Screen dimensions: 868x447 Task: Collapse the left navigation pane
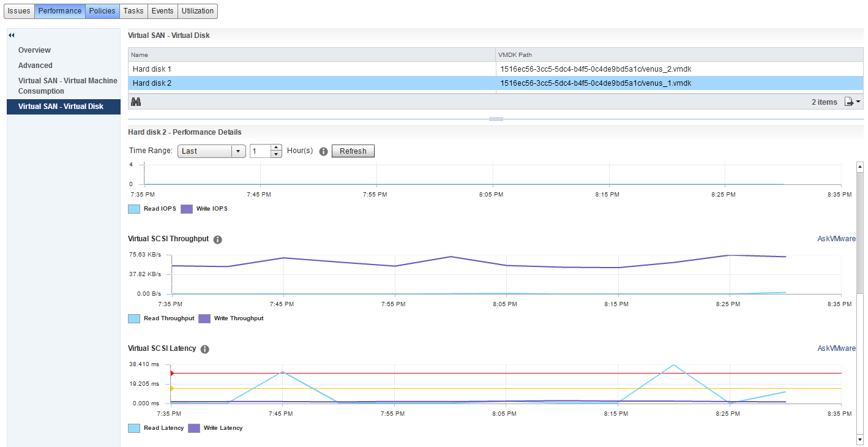point(11,36)
